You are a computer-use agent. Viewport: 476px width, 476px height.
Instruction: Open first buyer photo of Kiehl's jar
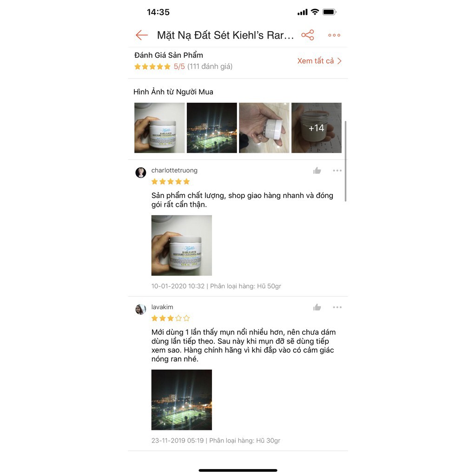(x=159, y=128)
